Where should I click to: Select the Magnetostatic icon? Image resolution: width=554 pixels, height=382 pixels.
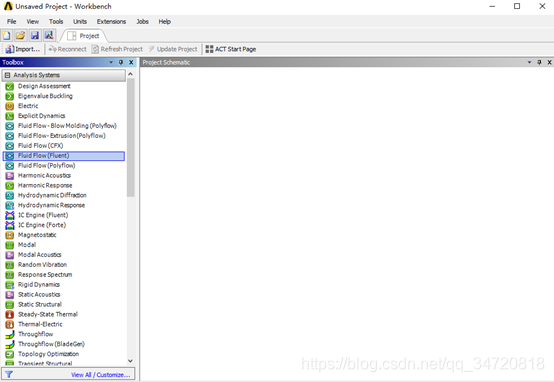(10, 235)
